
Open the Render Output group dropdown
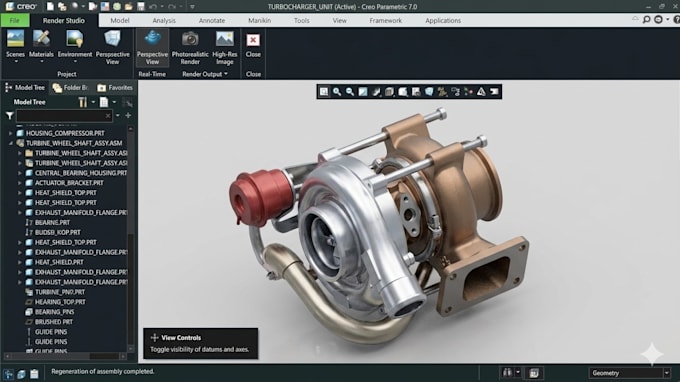click(x=205, y=74)
